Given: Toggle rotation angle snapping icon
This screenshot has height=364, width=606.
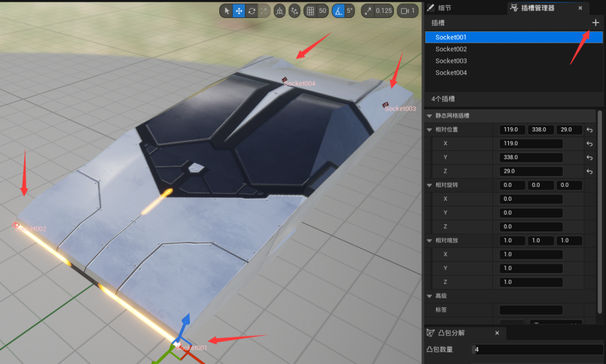Looking at the screenshot, I should 338,11.
